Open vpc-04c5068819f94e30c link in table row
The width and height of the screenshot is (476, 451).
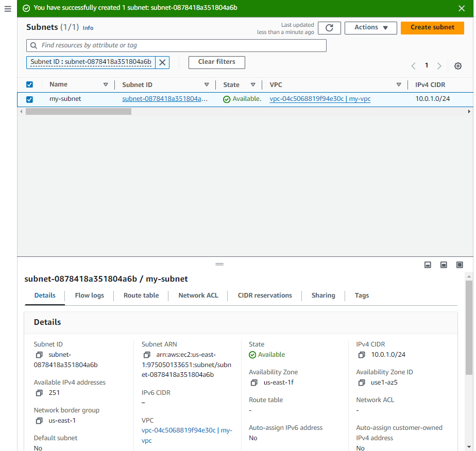click(x=320, y=99)
